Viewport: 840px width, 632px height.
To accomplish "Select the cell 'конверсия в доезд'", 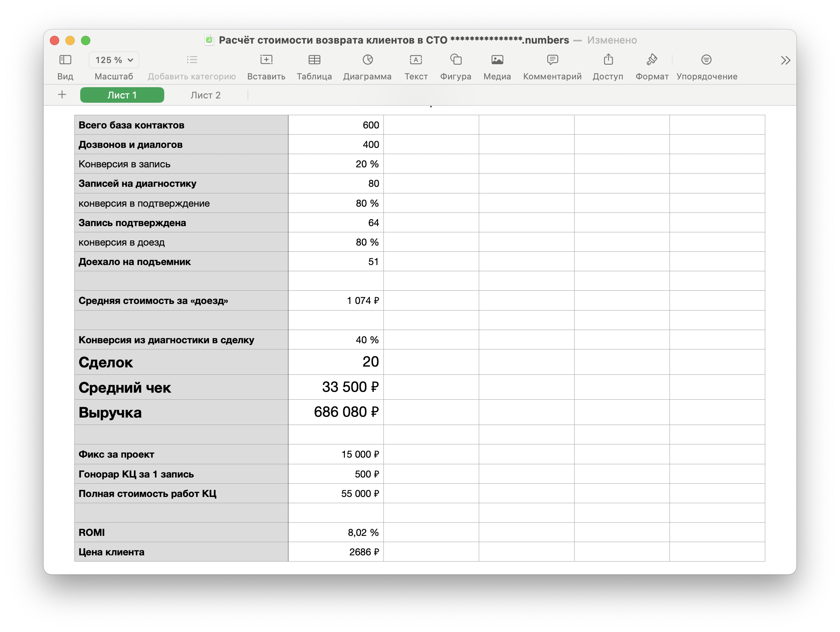I will [x=181, y=242].
